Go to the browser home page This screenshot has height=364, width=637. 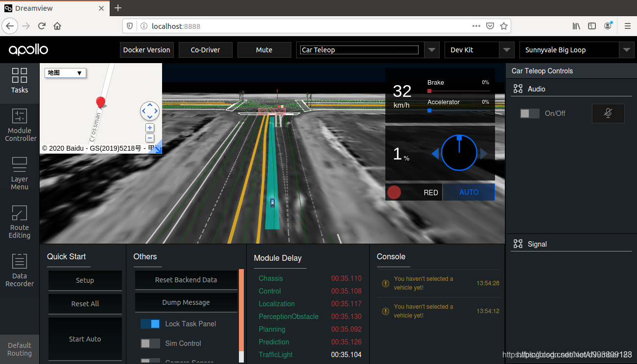[57, 26]
